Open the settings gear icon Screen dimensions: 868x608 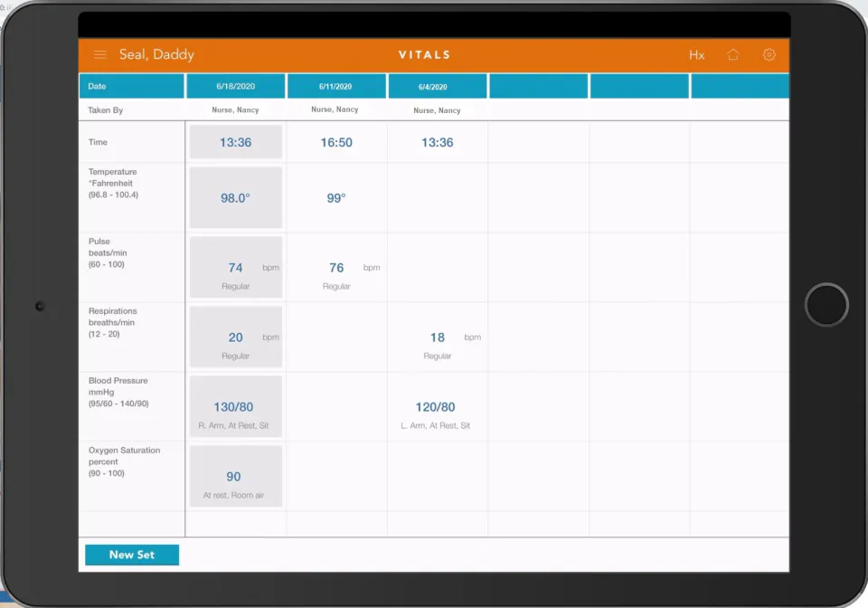(x=769, y=54)
